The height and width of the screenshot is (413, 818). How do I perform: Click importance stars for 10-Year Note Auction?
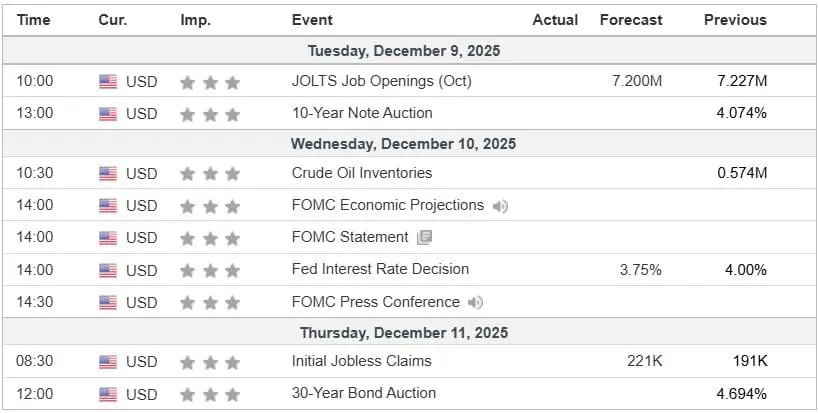(210, 114)
